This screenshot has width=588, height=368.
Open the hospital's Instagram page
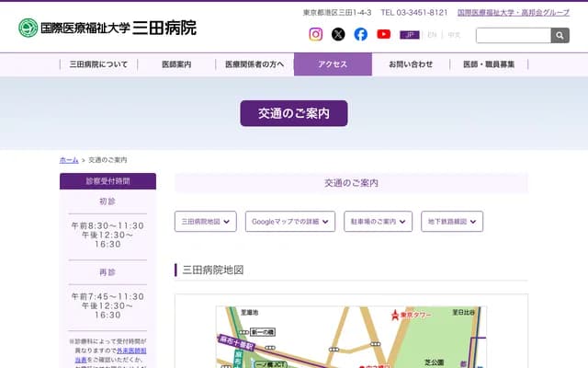tap(315, 34)
